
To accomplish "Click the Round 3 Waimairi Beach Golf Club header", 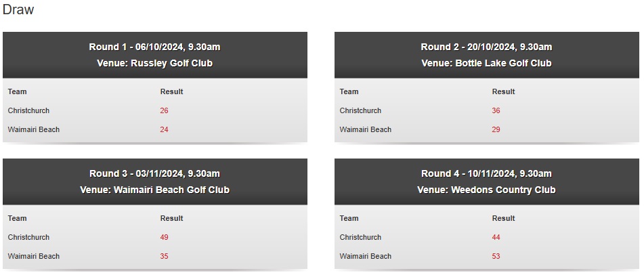I will point(155,182).
